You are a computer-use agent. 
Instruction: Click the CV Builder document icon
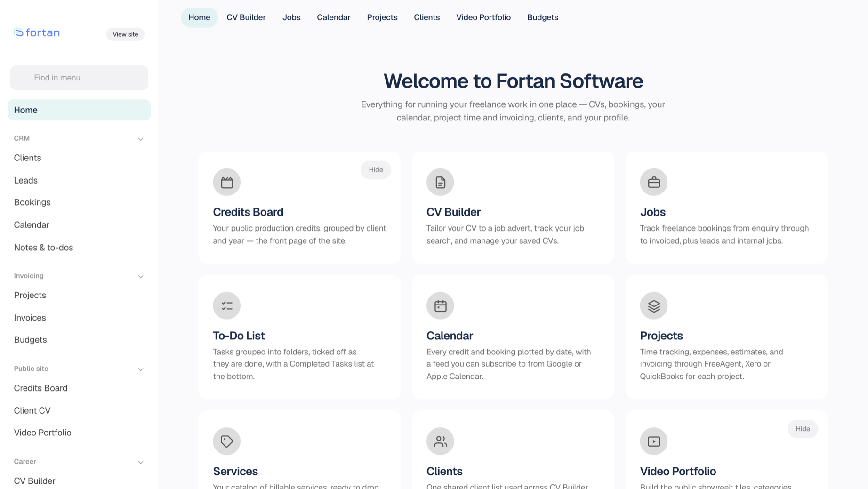tap(440, 182)
